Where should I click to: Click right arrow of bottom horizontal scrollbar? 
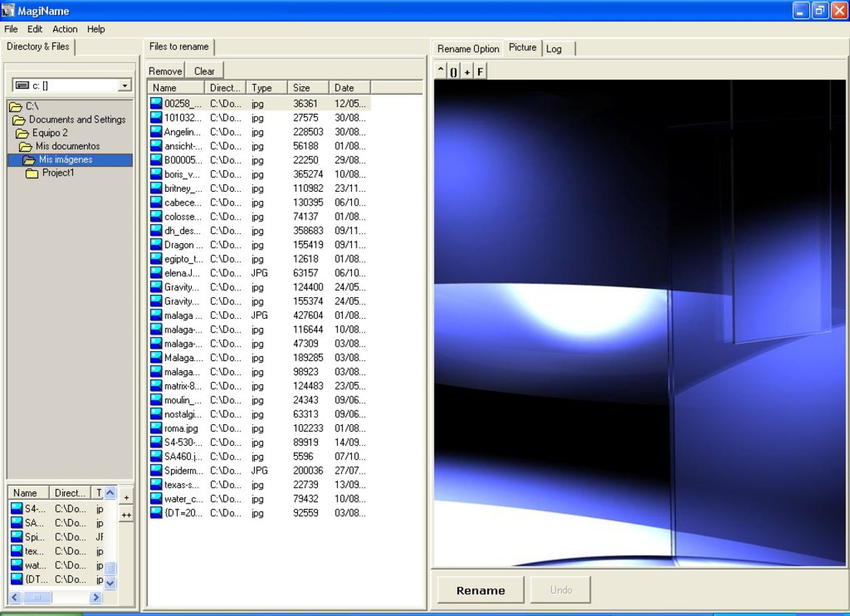(96, 597)
